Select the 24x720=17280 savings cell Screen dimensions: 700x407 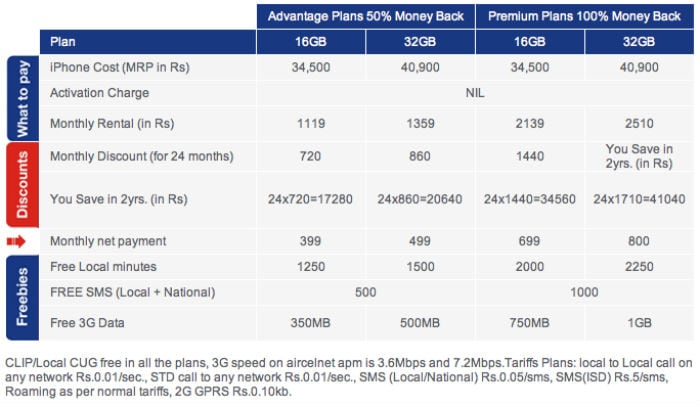[x=312, y=200]
